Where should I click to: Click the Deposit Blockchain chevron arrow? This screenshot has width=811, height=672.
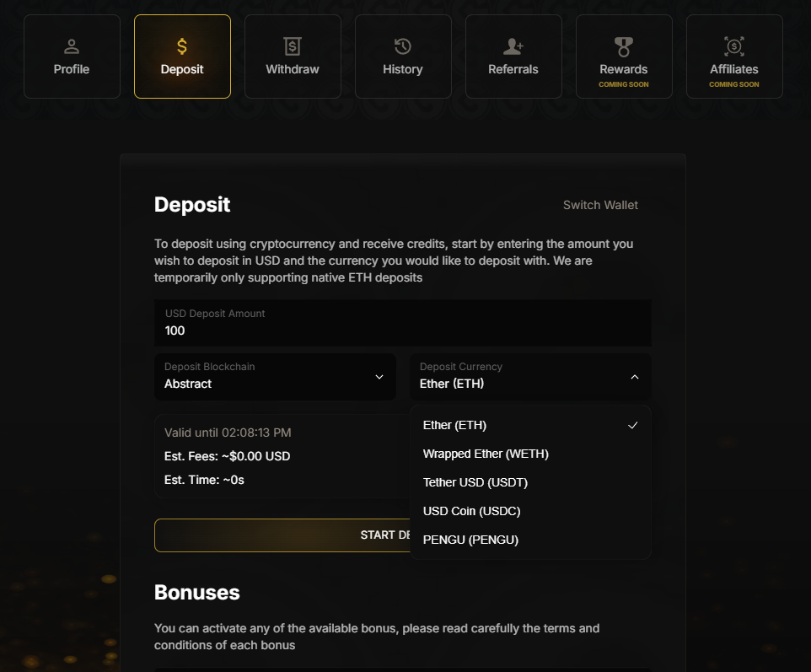click(x=379, y=377)
